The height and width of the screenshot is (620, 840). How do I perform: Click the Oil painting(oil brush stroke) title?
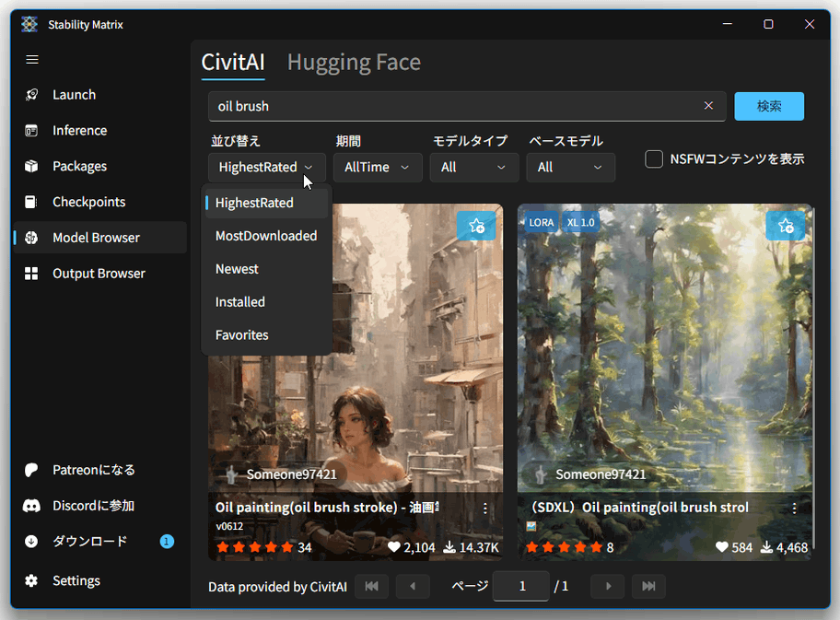pyautogui.click(x=327, y=508)
